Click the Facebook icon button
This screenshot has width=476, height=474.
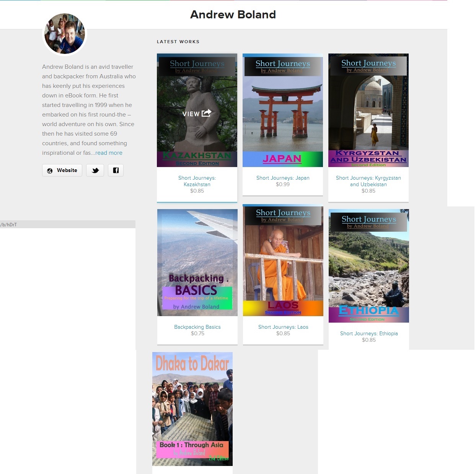pyautogui.click(x=116, y=170)
